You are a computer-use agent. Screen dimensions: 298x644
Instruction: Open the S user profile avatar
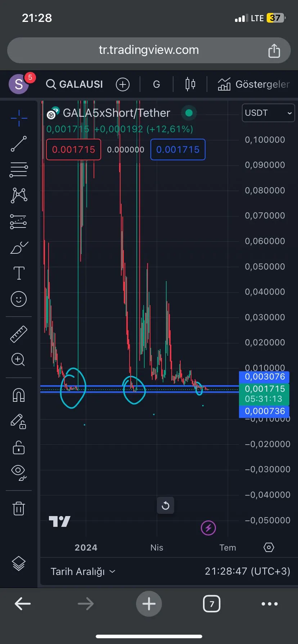click(x=19, y=84)
